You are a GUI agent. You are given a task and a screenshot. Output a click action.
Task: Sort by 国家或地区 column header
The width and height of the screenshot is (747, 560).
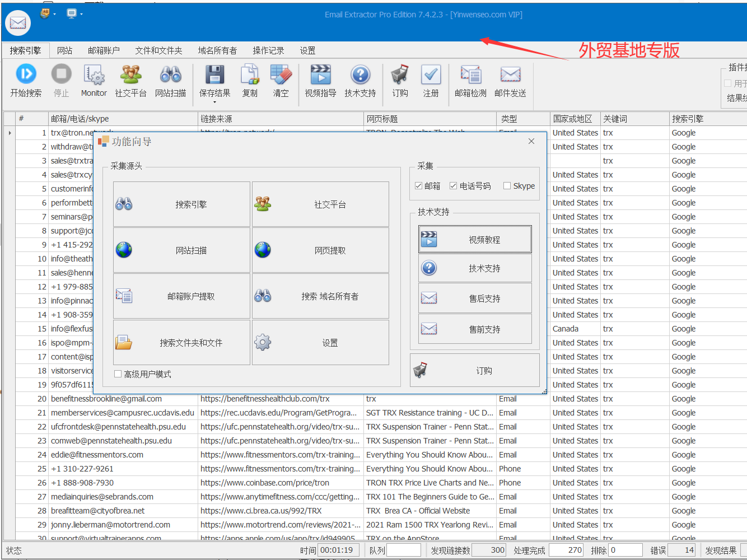(576, 119)
